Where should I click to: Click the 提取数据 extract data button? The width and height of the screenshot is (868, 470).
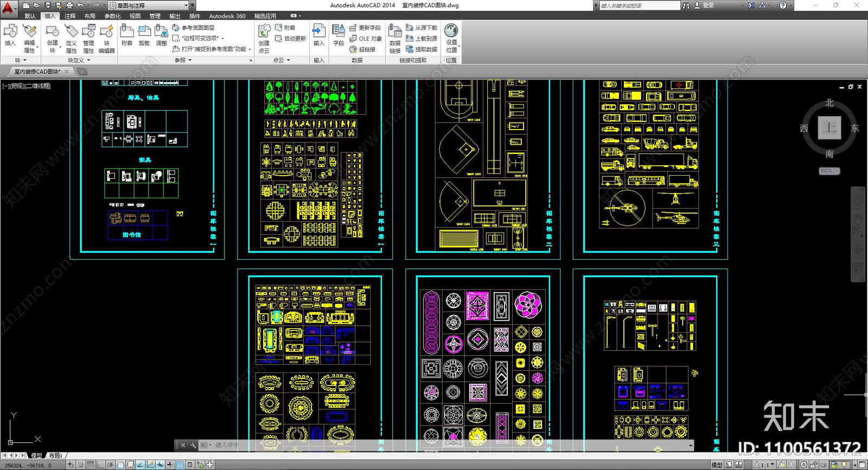422,49
